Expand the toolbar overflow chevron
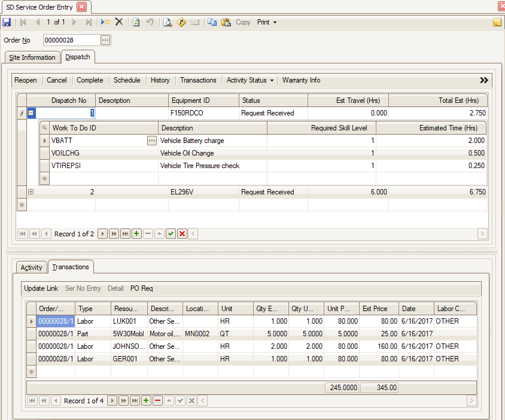Image resolution: width=505 pixels, height=420 pixels. (484, 80)
